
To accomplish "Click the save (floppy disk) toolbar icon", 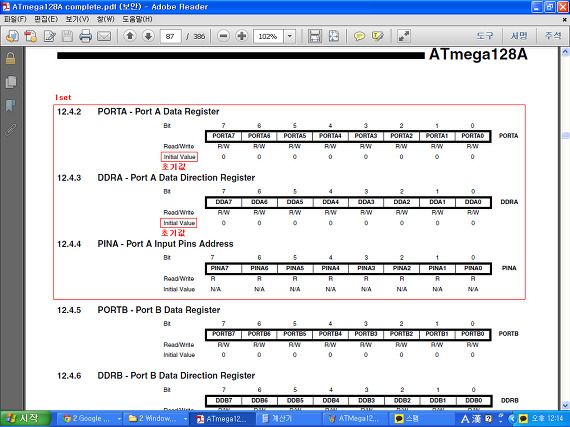I will [67, 36].
